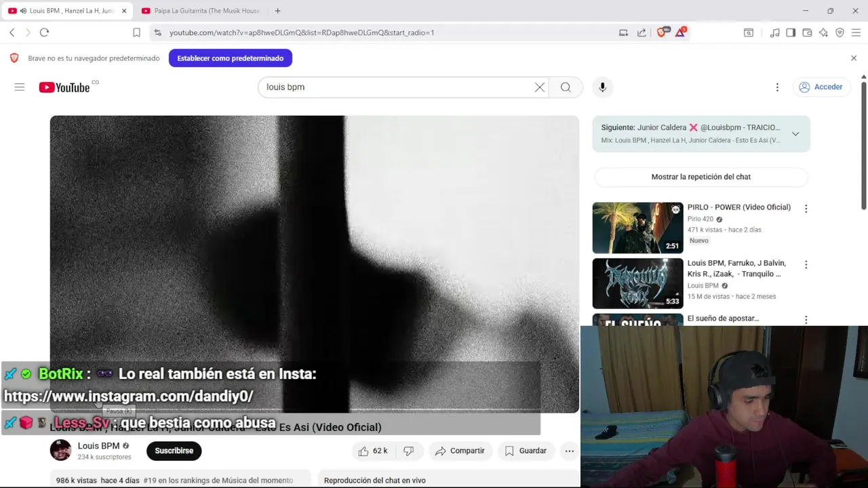Screen dimensions: 868x488
Task: Use the page vertical scrollbar
Action: click(x=863, y=146)
